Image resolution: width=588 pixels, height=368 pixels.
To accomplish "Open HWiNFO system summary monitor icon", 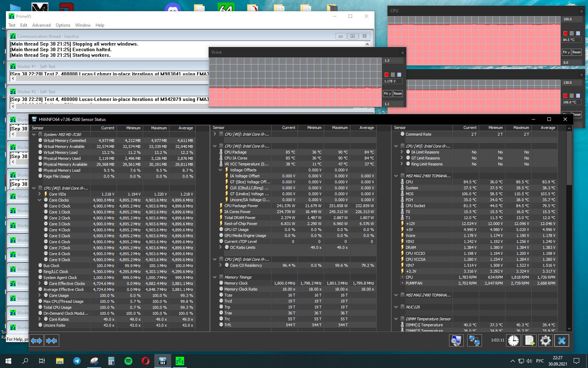I will coord(456,340).
